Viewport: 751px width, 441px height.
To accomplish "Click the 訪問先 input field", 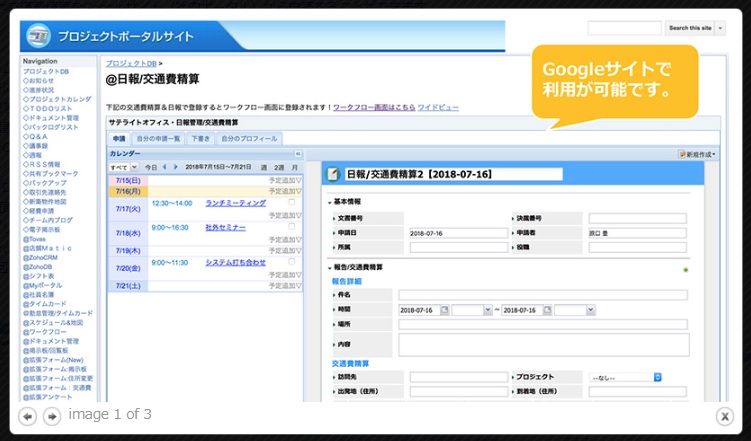I will (459, 377).
